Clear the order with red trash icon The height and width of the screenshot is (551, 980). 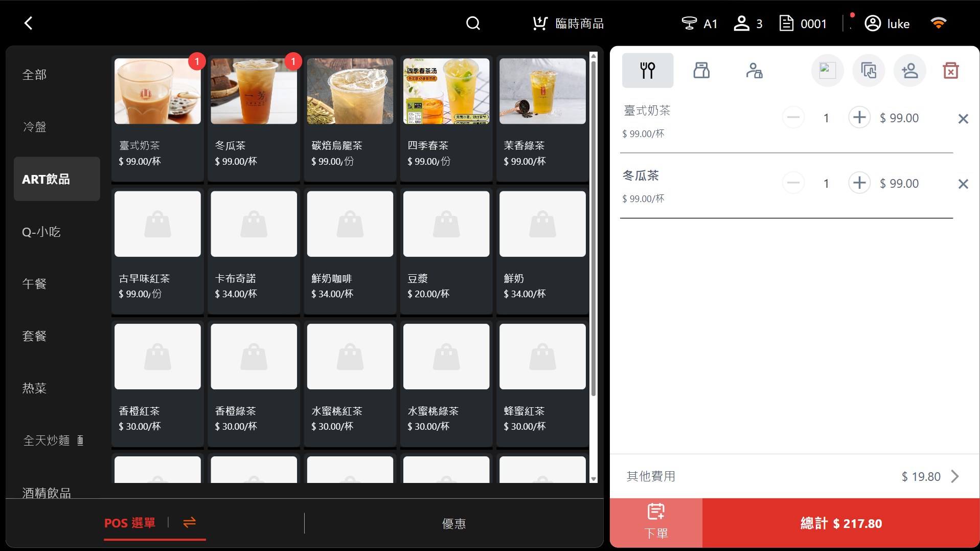pos(950,71)
